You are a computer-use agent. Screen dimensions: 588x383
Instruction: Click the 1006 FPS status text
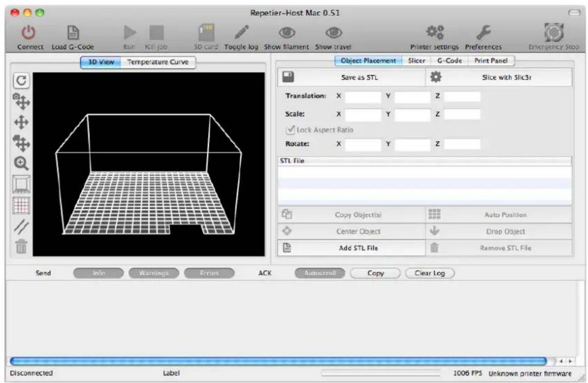[x=468, y=373]
